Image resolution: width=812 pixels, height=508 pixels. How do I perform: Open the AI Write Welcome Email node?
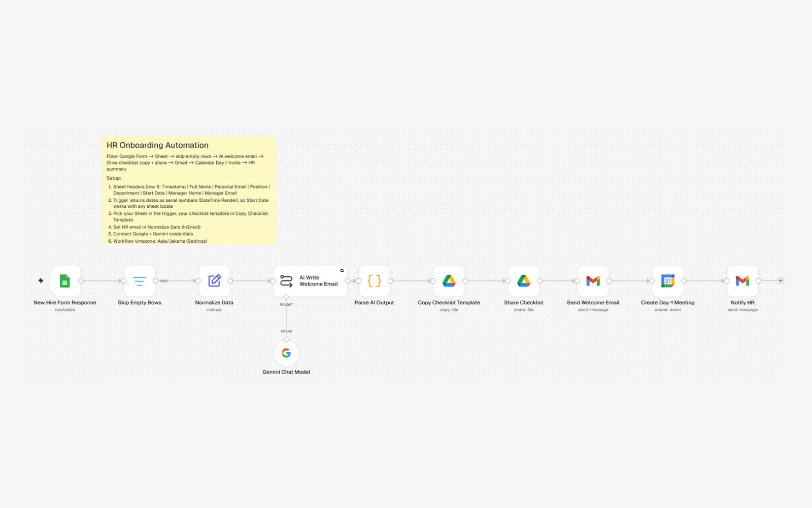click(310, 281)
